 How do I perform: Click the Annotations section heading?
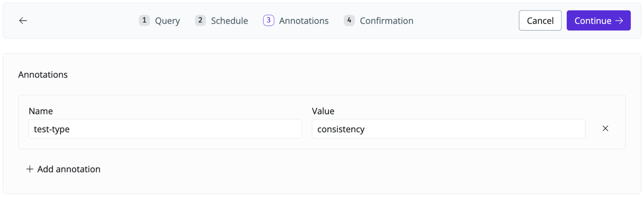click(43, 75)
